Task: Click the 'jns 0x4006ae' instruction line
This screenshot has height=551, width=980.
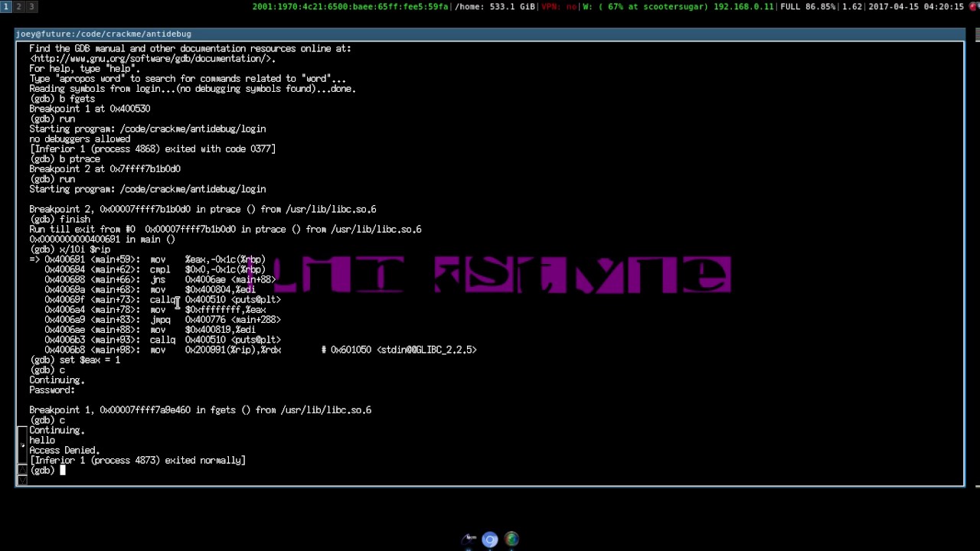Action: (160, 279)
